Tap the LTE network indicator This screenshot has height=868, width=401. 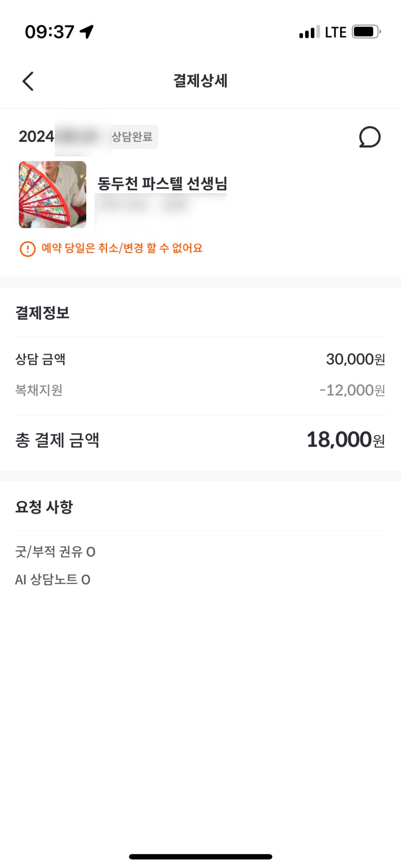335,32
